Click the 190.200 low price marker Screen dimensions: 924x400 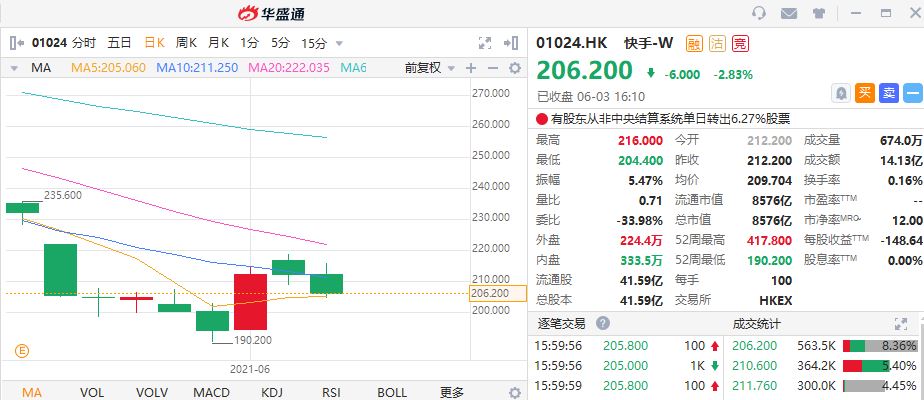253,340
